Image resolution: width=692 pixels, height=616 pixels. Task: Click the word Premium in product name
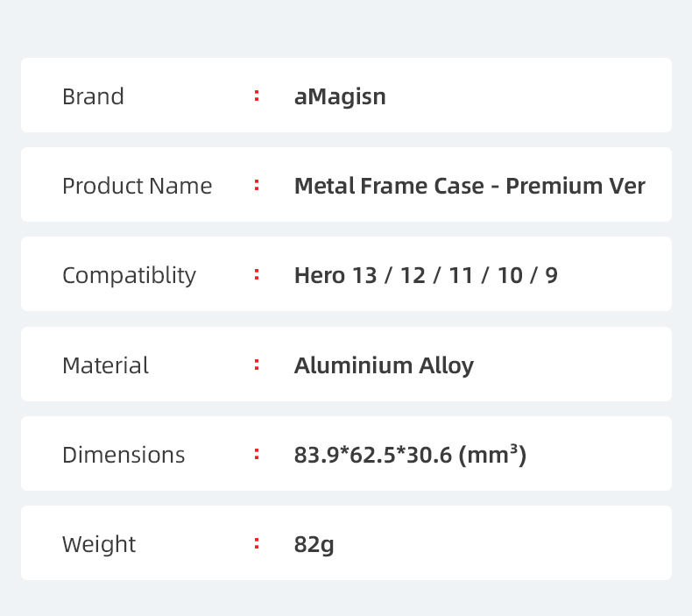pyautogui.click(x=554, y=186)
